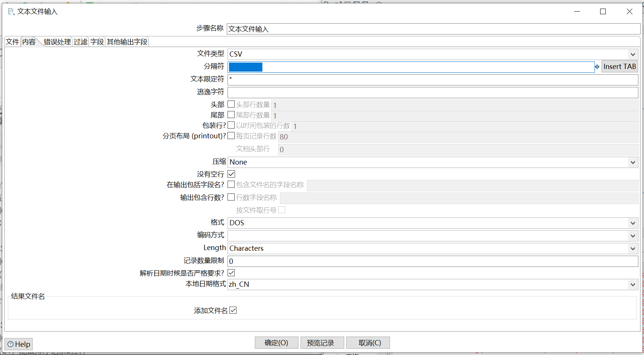Open the 文件类型 CSV dropdown
Viewport: 644px width, 355px height.
coord(633,54)
